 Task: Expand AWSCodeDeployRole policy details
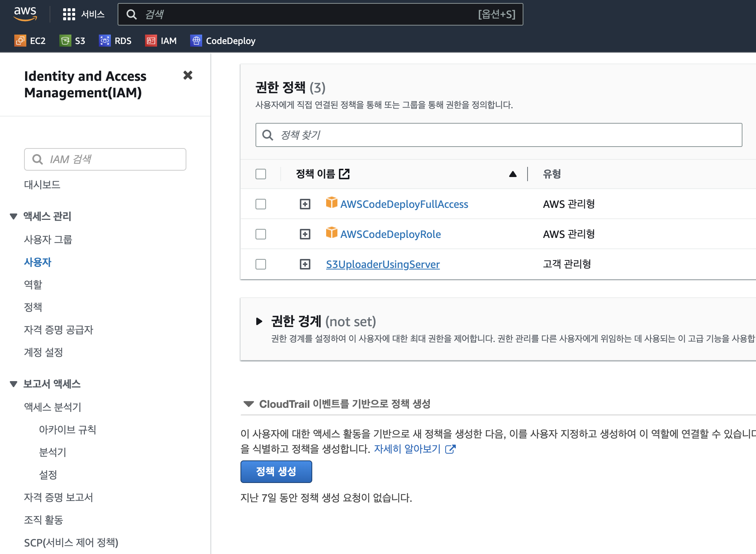pos(305,234)
